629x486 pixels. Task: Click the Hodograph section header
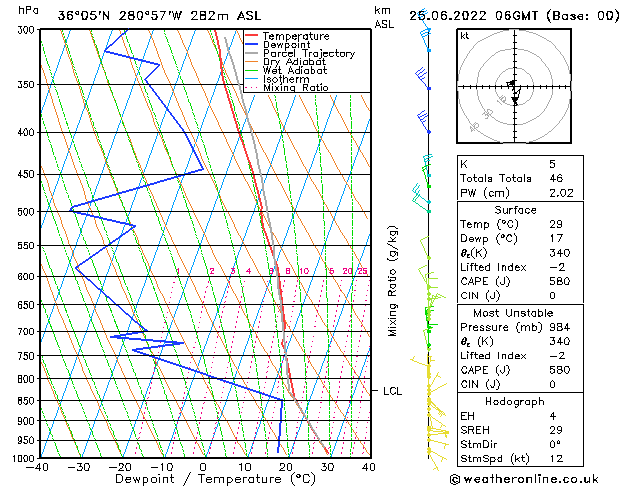(515, 401)
